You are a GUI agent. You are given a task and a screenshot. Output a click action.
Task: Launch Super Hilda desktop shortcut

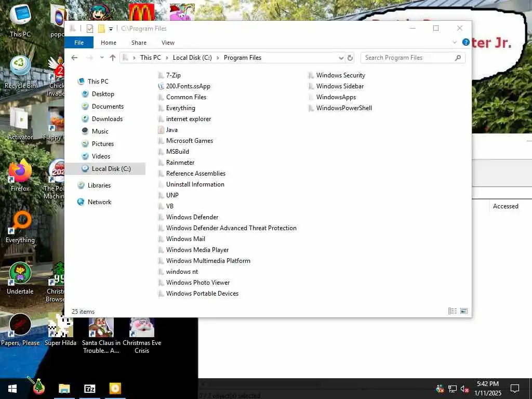click(60, 330)
